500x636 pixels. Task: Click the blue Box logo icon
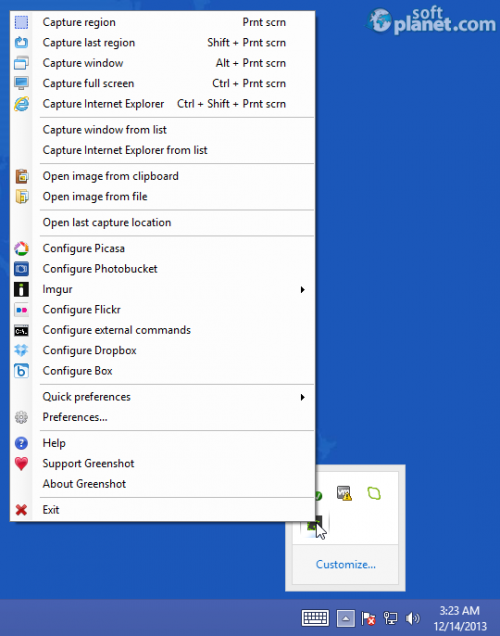(x=21, y=371)
